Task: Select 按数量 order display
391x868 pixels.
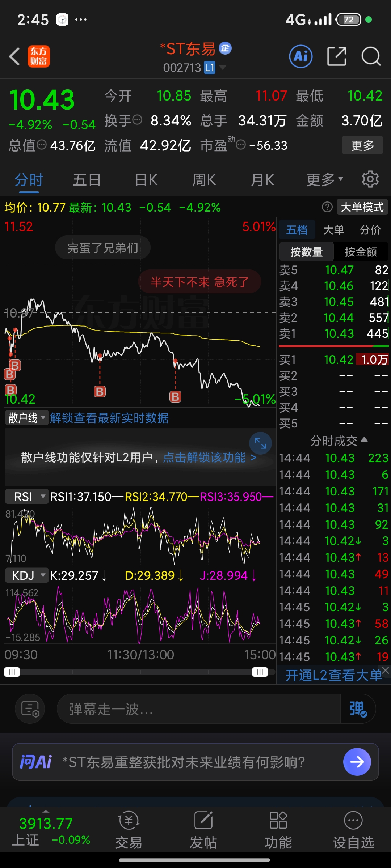Action: click(307, 252)
